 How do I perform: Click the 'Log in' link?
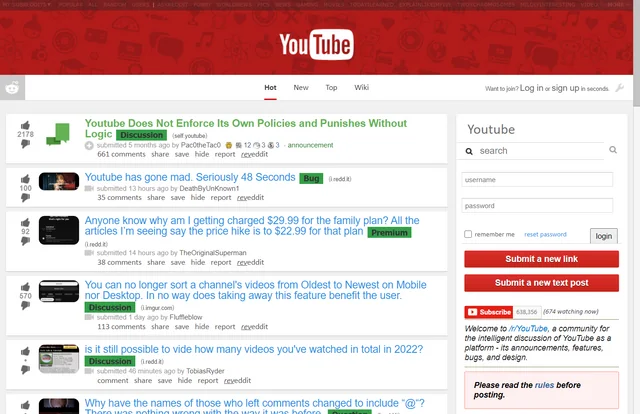(531, 88)
